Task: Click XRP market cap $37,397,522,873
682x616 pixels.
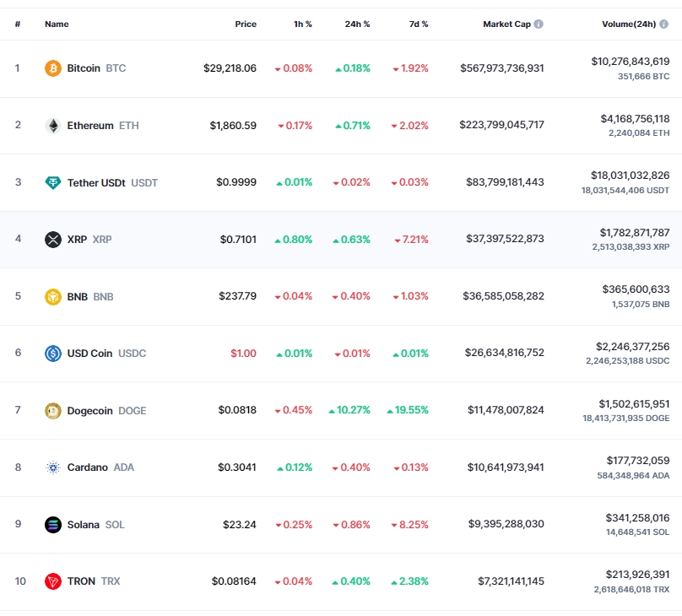Action: click(x=505, y=239)
